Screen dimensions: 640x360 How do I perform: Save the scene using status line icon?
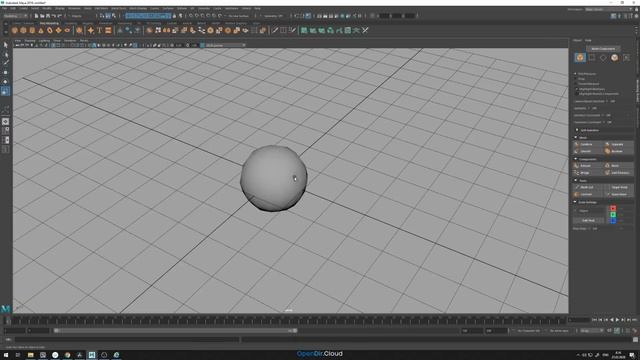point(48,16)
